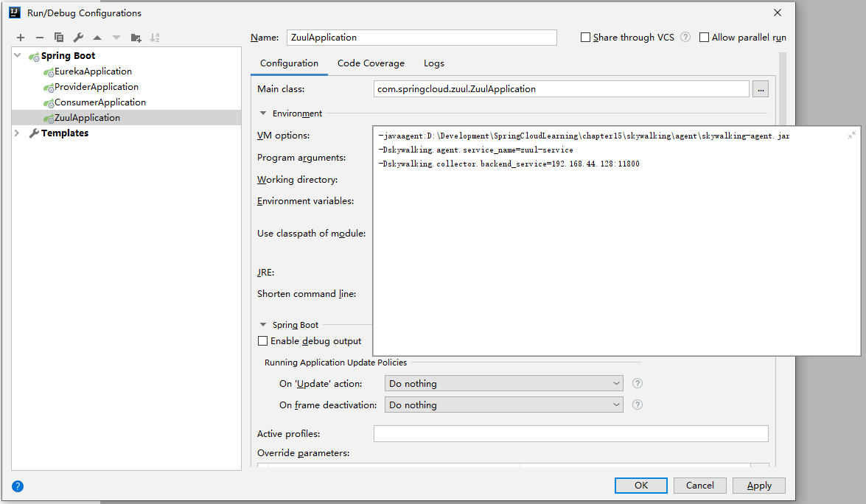This screenshot has height=504, width=866.
Task: Open the On 'Update' action dropdown
Action: pyautogui.click(x=503, y=384)
